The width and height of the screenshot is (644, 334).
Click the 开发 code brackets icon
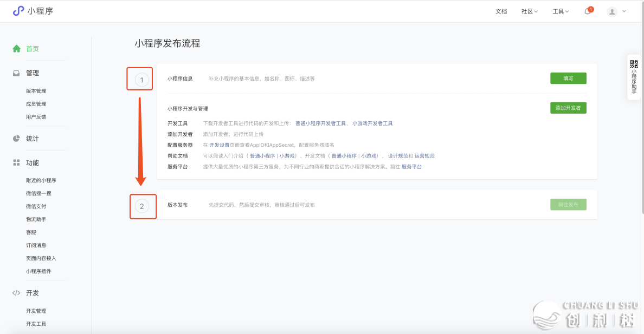17,293
